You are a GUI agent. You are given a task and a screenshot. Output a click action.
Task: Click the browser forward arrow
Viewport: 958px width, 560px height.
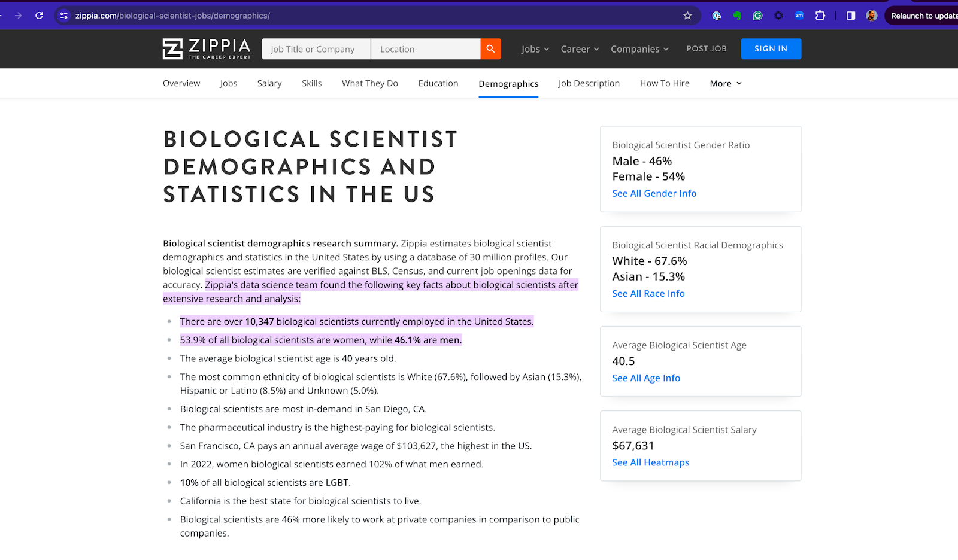[18, 16]
